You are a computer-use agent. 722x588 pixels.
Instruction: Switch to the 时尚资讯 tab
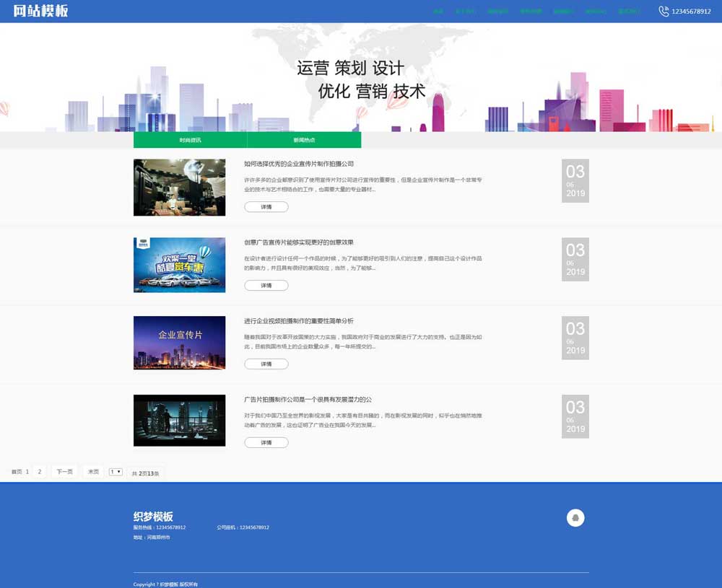click(x=189, y=139)
